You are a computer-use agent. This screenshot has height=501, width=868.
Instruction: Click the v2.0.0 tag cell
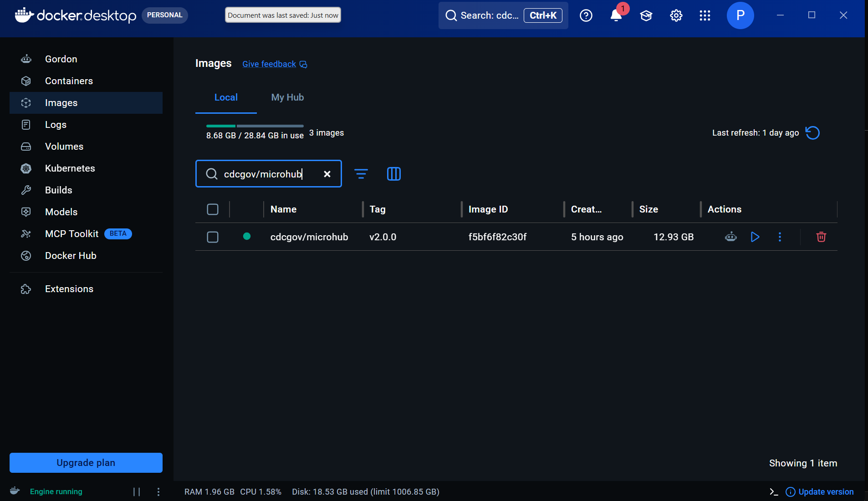coord(383,237)
